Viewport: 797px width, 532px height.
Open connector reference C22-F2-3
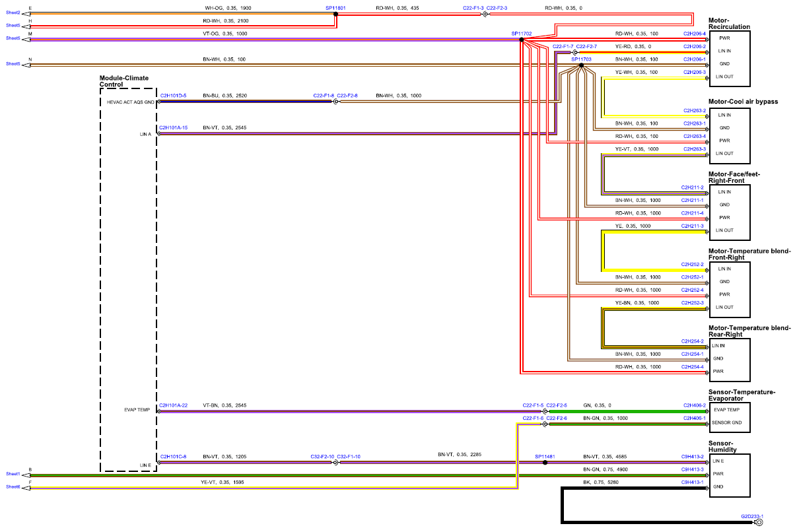click(497, 8)
